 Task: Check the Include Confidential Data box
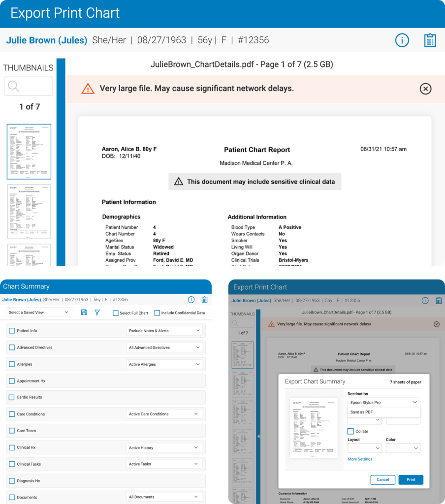click(158, 313)
